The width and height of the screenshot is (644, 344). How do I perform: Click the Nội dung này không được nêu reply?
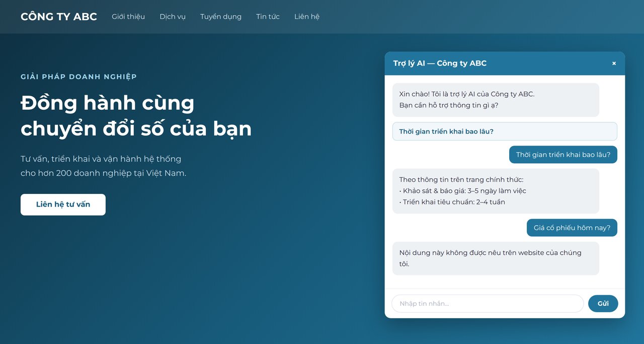pyautogui.click(x=496, y=258)
